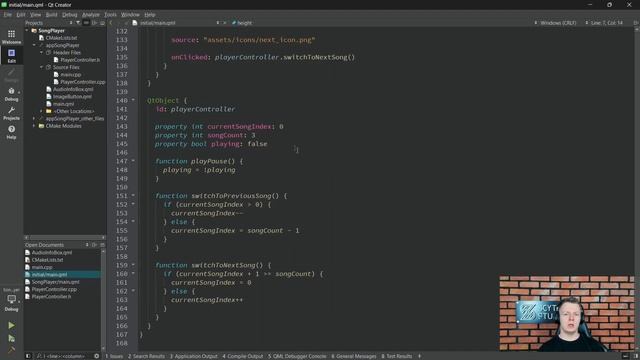This screenshot has width=640, height=360.
Task: Split the Projects side panel
Action: tap(94, 23)
